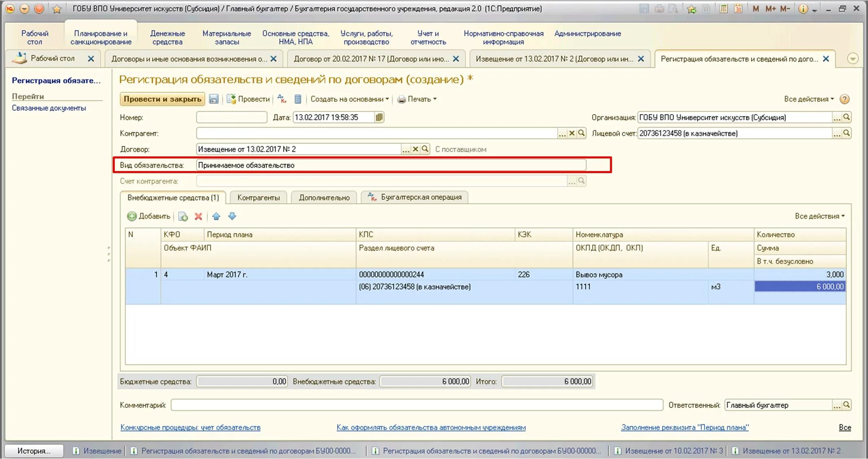868x459 pixels.
Task: Switch to the Договор от 20.02.2017 № 17 tab
Action: click(x=371, y=59)
